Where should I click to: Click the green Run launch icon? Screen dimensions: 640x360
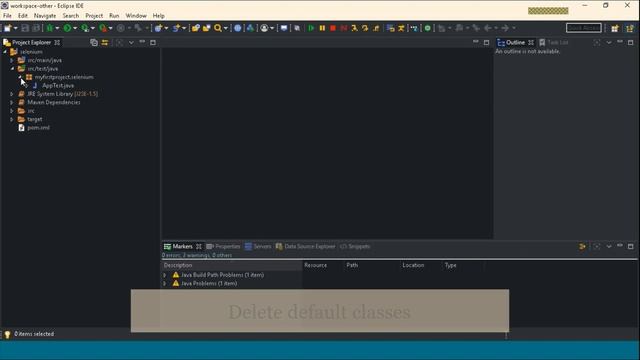[x=67, y=28]
